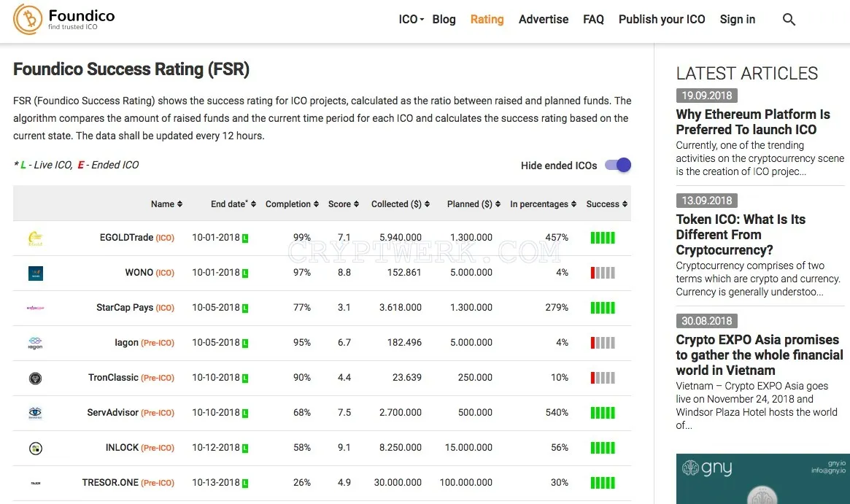Click StarCap Pays green success bars

pyautogui.click(x=603, y=308)
